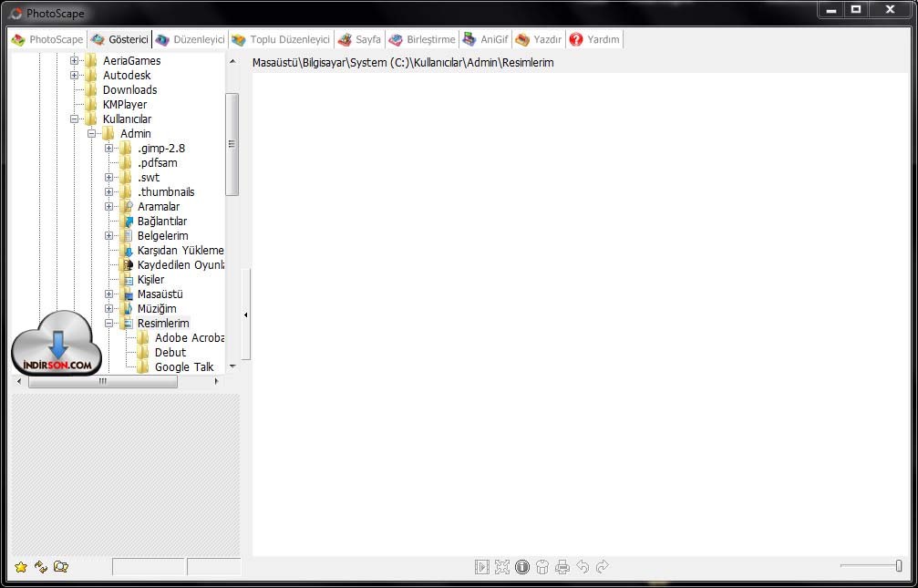Click the Kişiler contacts folder icon
918x588 pixels.
tap(127, 280)
